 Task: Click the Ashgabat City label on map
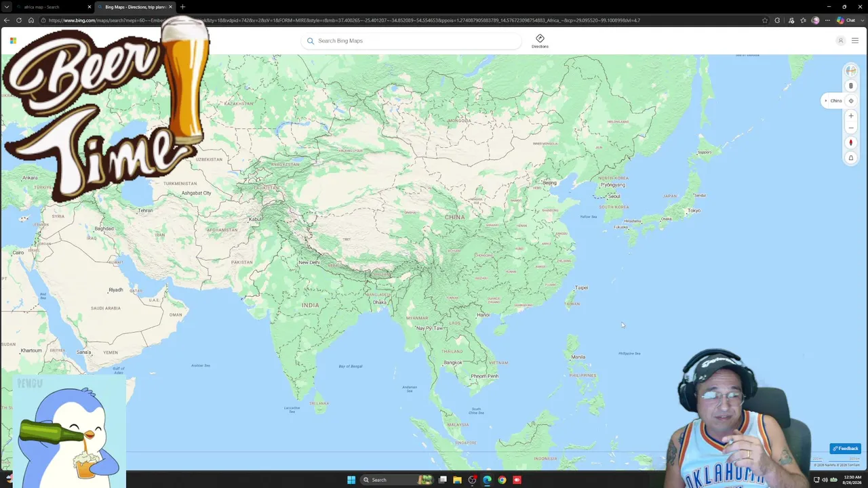click(x=197, y=193)
